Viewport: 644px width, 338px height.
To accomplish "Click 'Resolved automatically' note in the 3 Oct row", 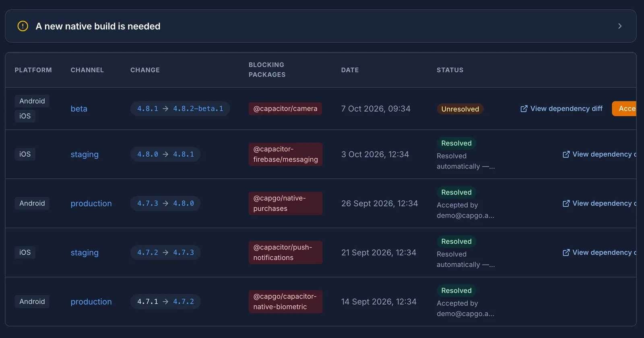I will pyautogui.click(x=466, y=161).
